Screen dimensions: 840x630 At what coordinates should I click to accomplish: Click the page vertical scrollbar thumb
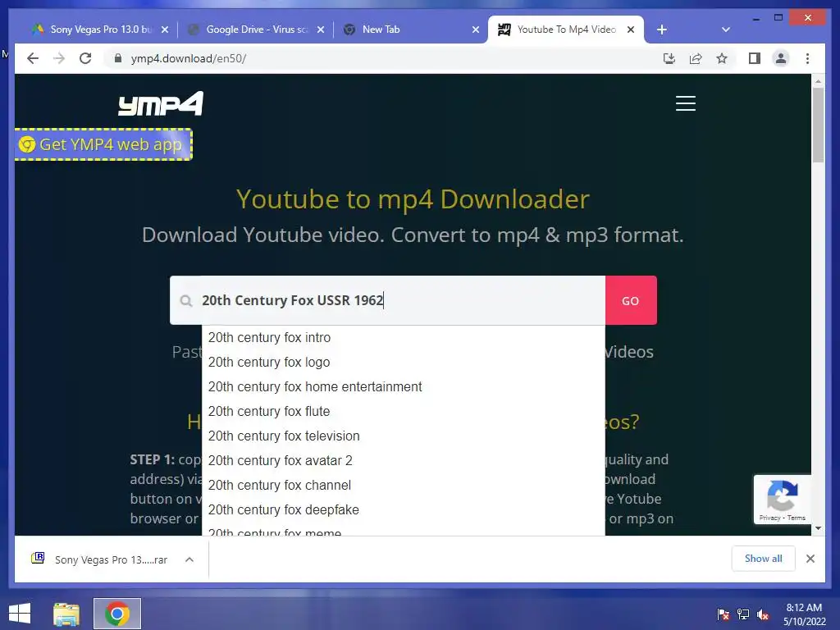click(x=818, y=125)
